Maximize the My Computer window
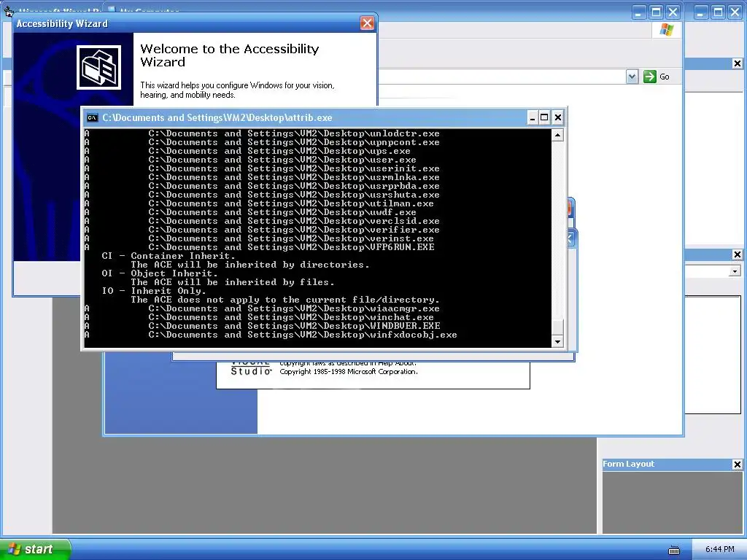747x560 pixels. pyautogui.click(x=656, y=12)
